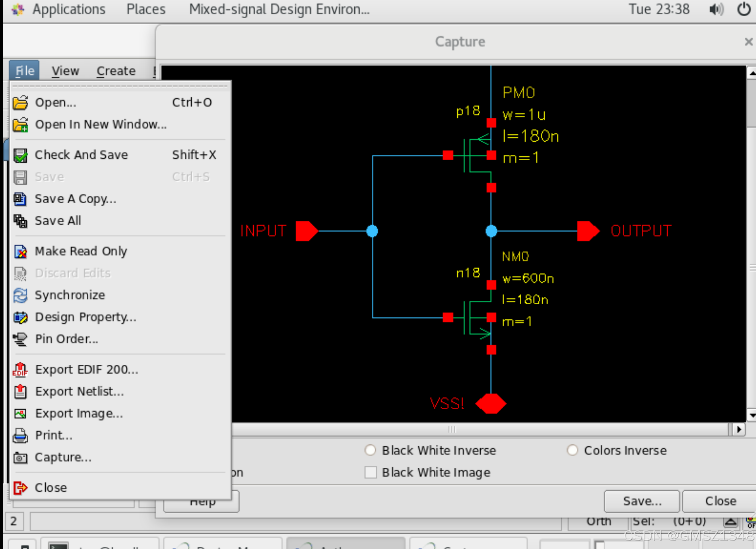Select the Colors Inverse radio option
The height and width of the screenshot is (549, 756).
pos(572,450)
